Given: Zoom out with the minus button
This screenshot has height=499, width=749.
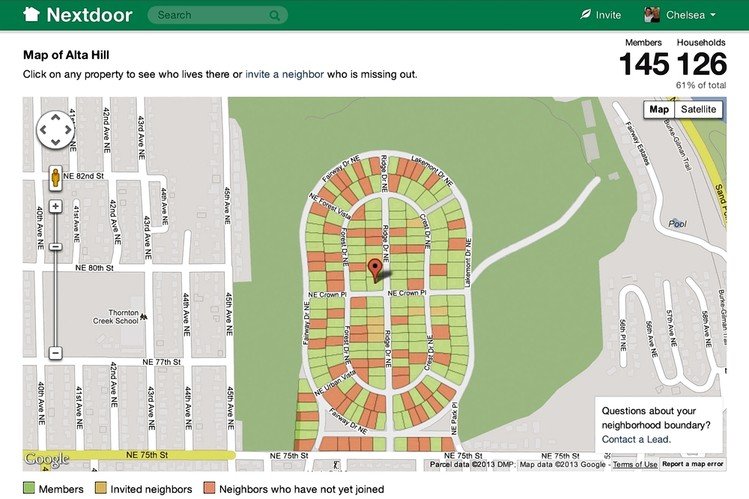Looking at the screenshot, I should 56,353.
